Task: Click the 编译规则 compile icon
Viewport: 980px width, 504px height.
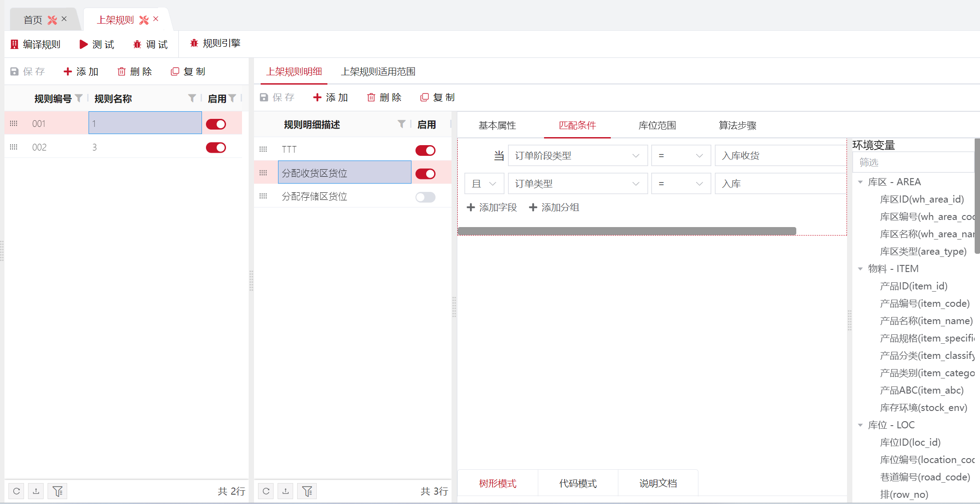Action: pos(14,45)
